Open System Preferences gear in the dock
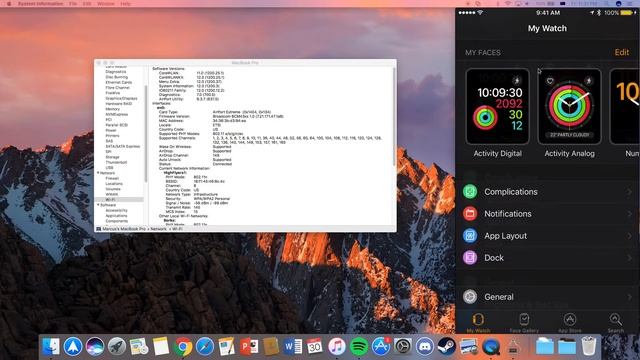 coord(403,347)
